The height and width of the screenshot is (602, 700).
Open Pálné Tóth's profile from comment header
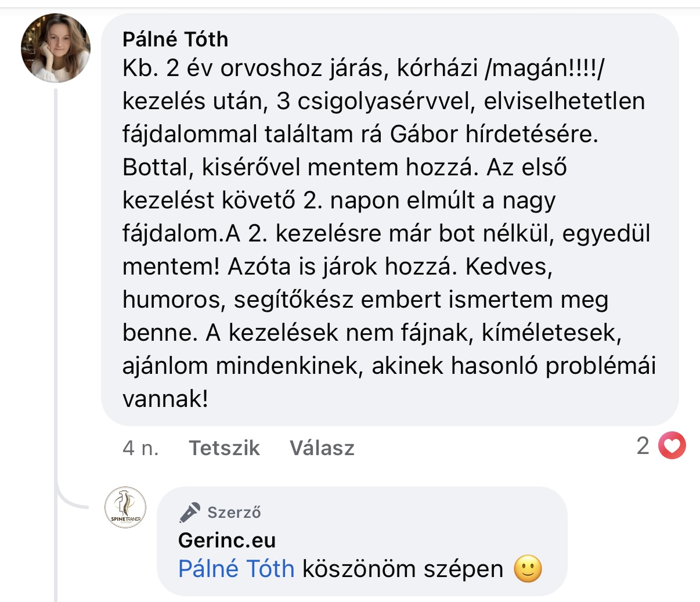175,39
